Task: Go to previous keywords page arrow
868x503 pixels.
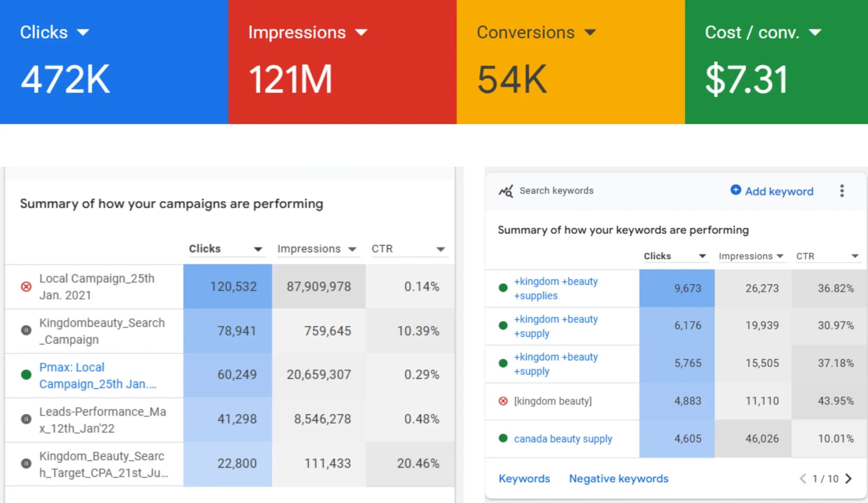Action: point(803,479)
